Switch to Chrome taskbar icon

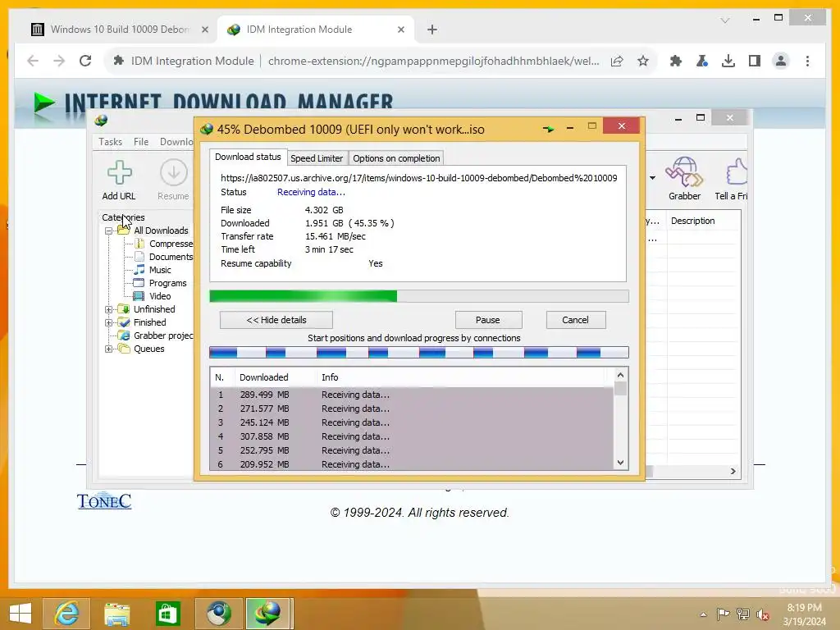tap(218, 614)
